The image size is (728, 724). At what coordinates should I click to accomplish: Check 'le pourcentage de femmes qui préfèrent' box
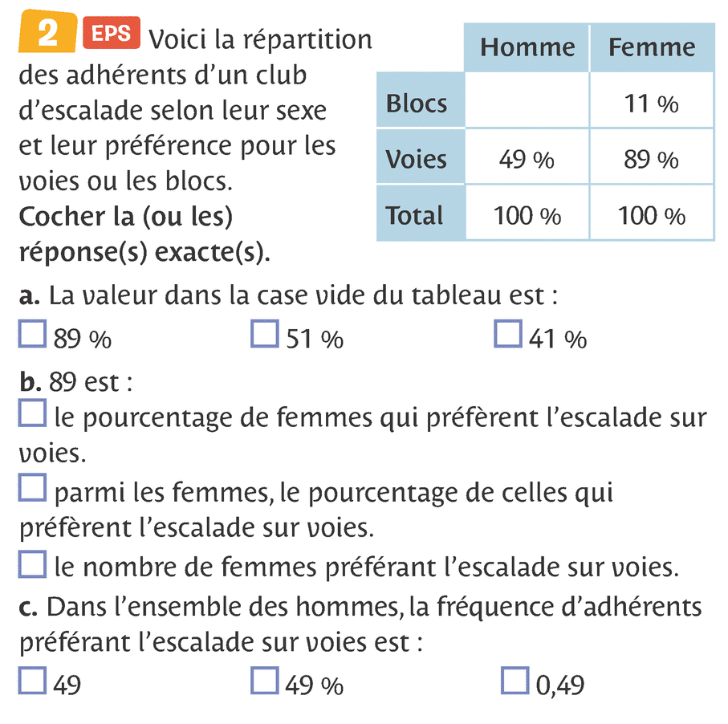(x=31, y=414)
